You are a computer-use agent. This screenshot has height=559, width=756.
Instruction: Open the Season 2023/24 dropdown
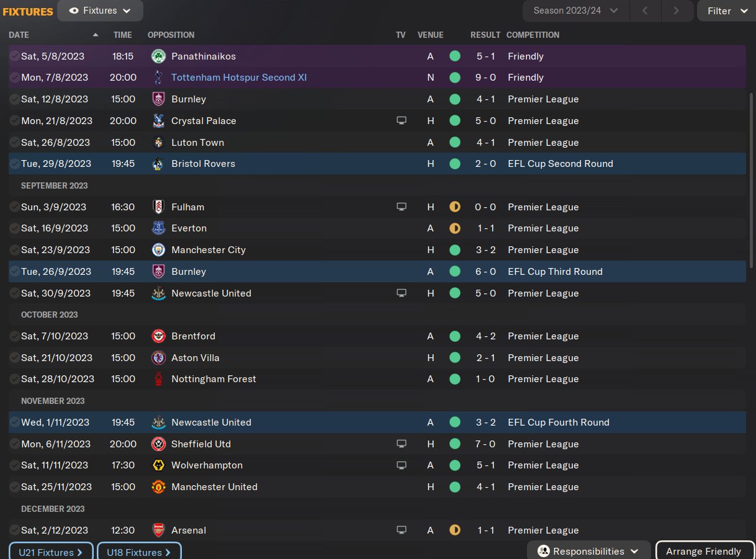click(x=575, y=11)
